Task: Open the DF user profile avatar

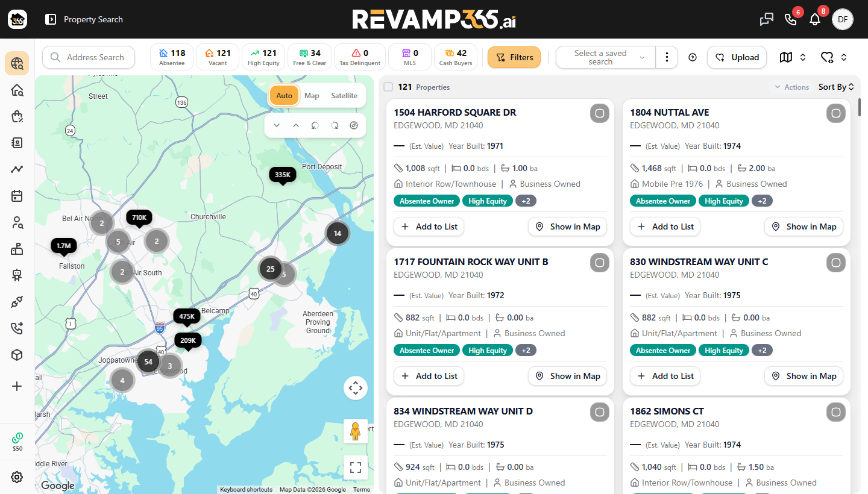Action: [843, 19]
